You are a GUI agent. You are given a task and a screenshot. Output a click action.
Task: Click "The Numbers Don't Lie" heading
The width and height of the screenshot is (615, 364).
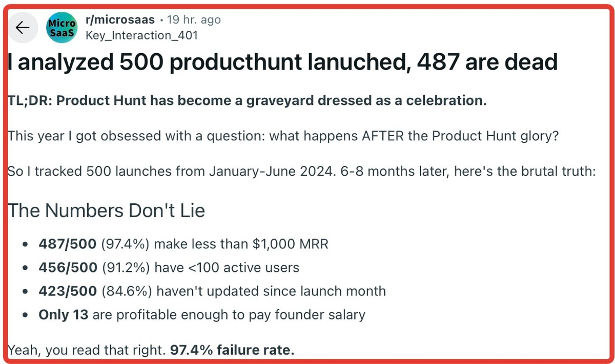(107, 210)
